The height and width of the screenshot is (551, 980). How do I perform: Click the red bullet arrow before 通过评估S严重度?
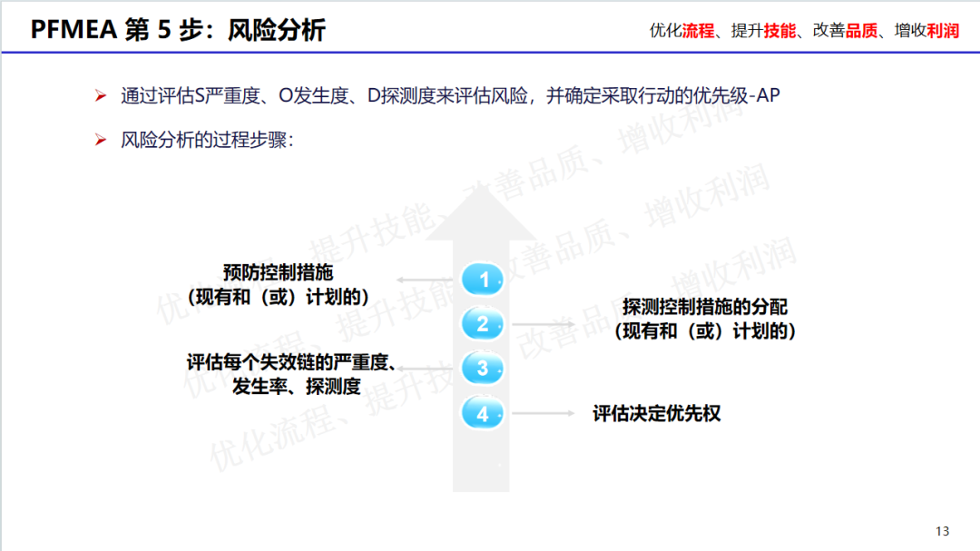click(x=101, y=96)
